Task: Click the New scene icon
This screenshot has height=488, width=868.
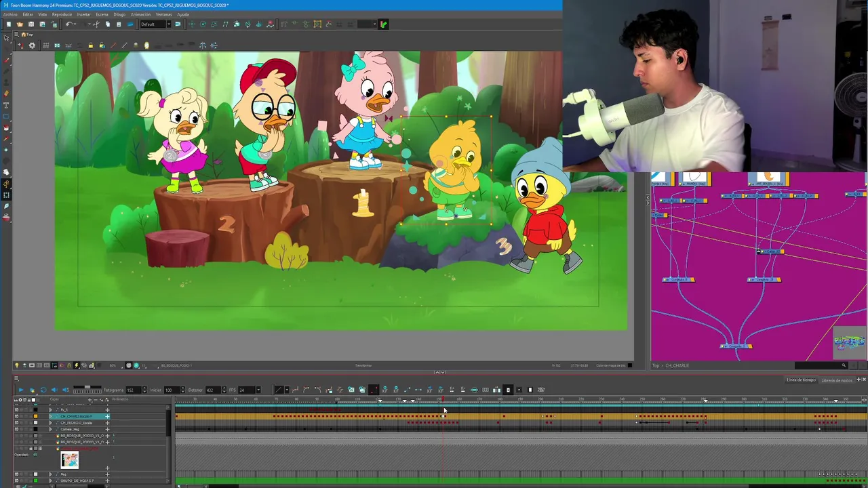Action: pos(9,24)
